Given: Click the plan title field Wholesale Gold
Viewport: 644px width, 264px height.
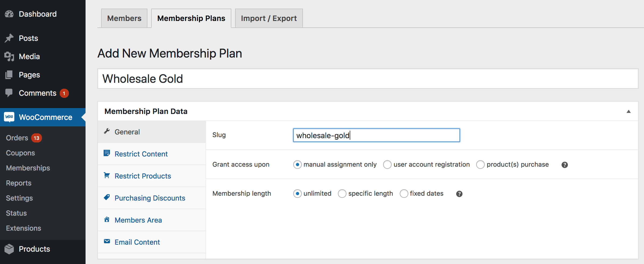Looking at the screenshot, I should coord(367,79).
